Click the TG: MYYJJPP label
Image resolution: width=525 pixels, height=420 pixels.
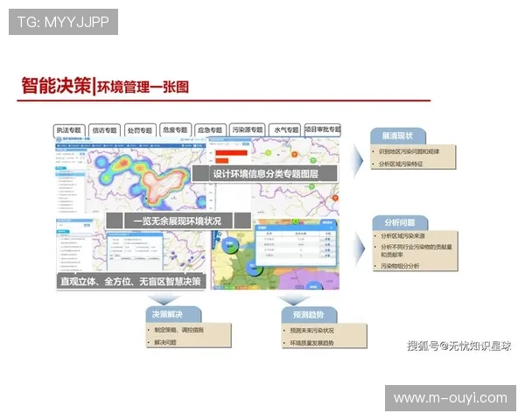coord(63,22)
